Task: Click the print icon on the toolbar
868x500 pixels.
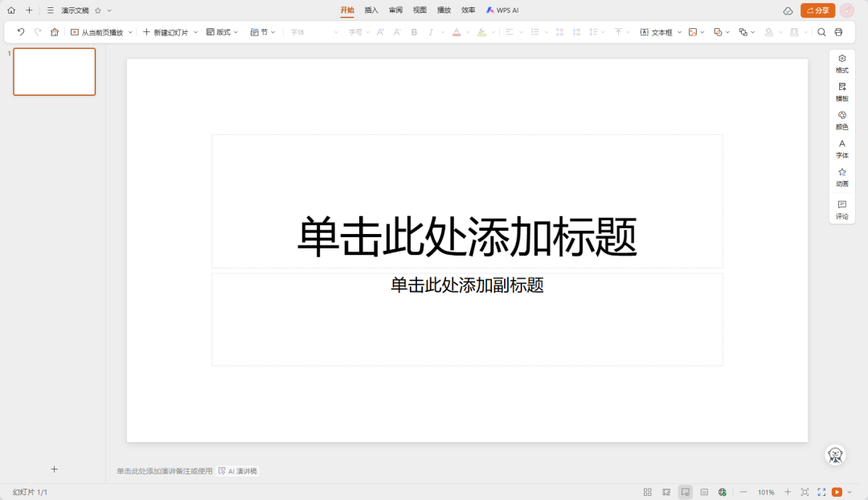Action: [x=838, y=32]
